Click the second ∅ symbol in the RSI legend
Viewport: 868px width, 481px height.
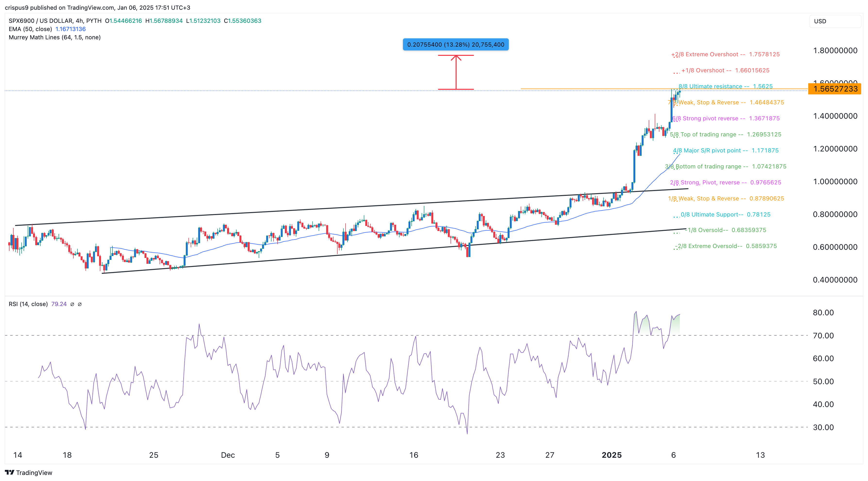[x=80, y=304]
